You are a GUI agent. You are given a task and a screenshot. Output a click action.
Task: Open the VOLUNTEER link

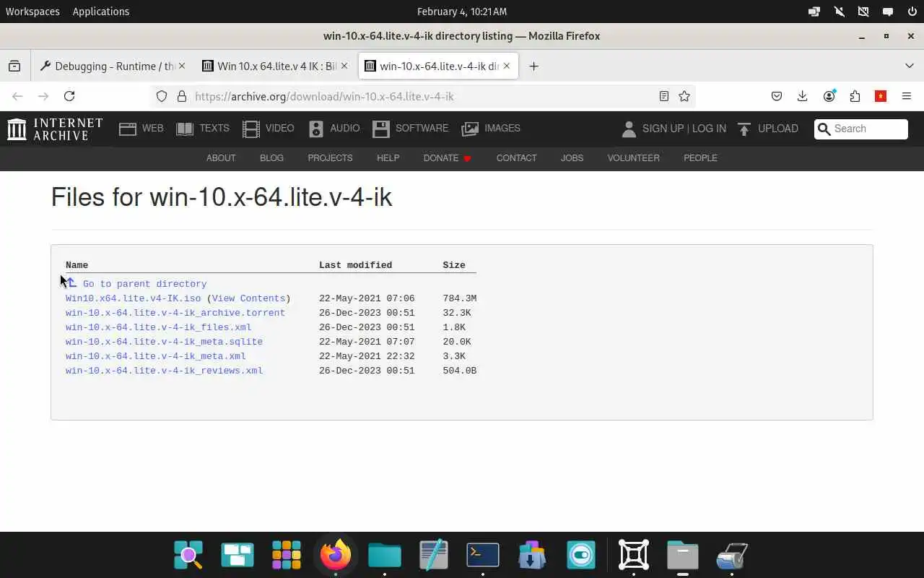[x=633, y=158]
